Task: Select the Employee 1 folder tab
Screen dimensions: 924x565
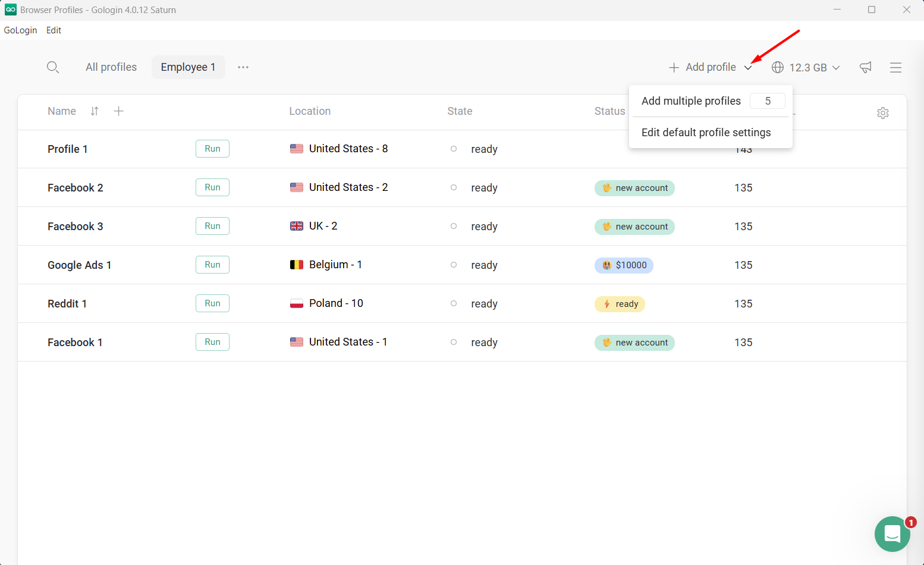Action: 188,67
